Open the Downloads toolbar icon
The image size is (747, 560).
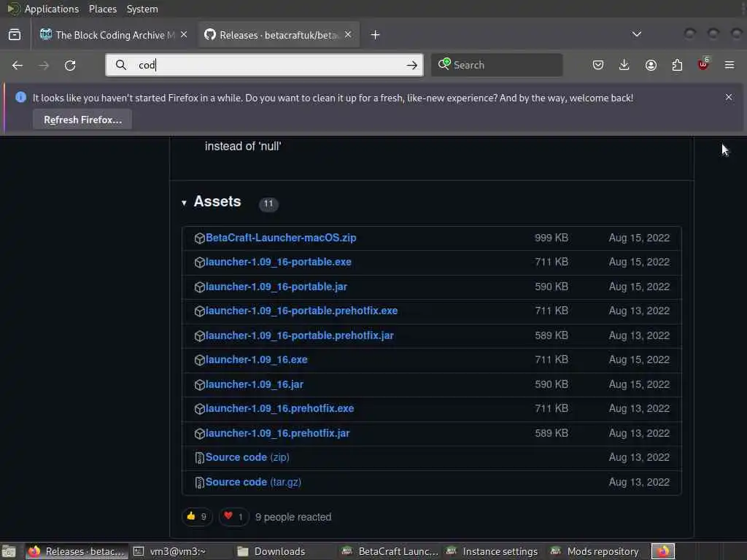pos(624,65)
